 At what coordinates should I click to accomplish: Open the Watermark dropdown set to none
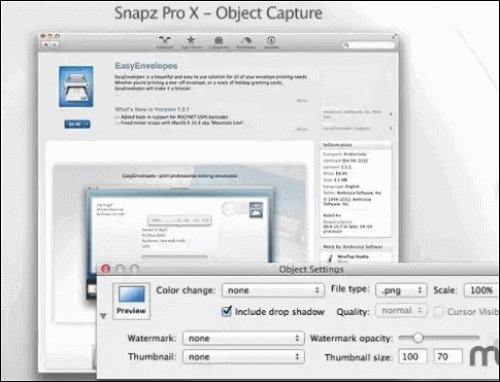[x=243, y=338]
